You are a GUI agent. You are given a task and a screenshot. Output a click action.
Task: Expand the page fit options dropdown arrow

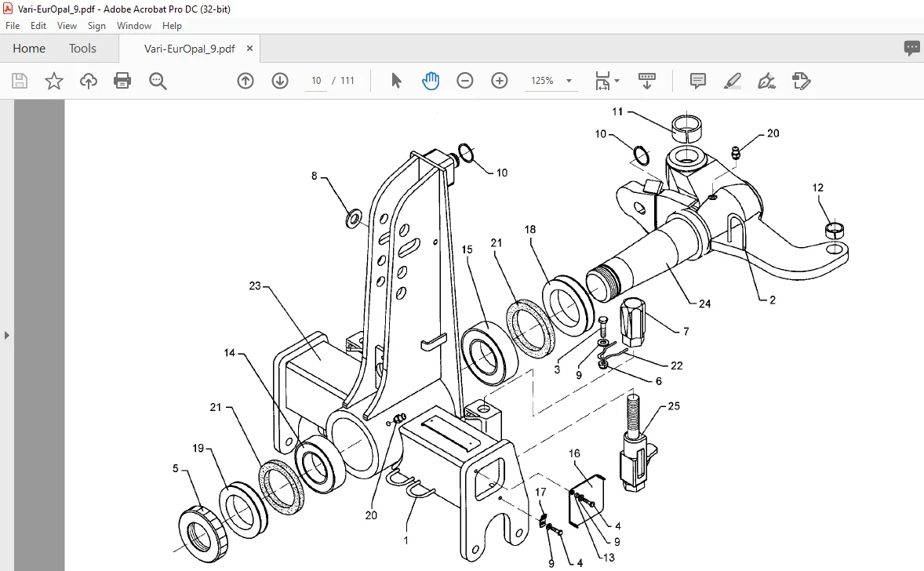pos(617,81)
